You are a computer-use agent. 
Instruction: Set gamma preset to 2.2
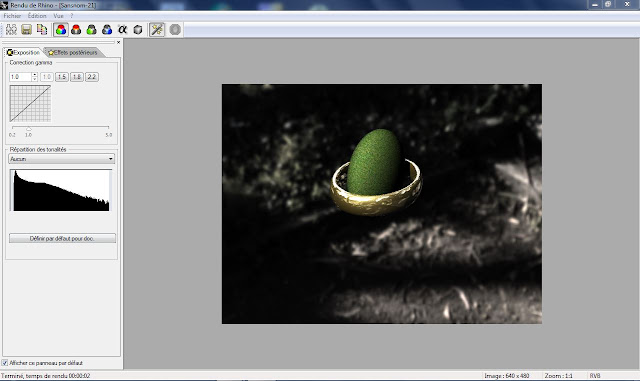[x=92, y=77]
